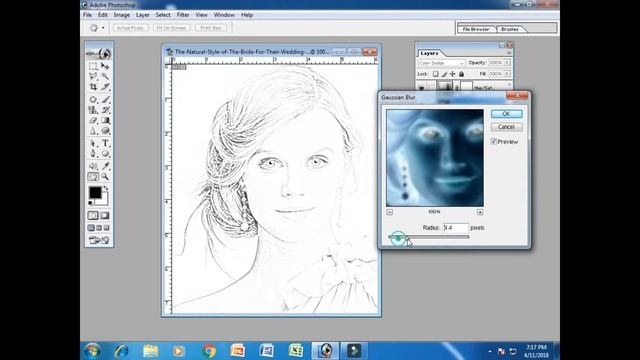Viewport: 640px width, 360px height.
Task: Select the Slice tool
Action: point(105,87)
